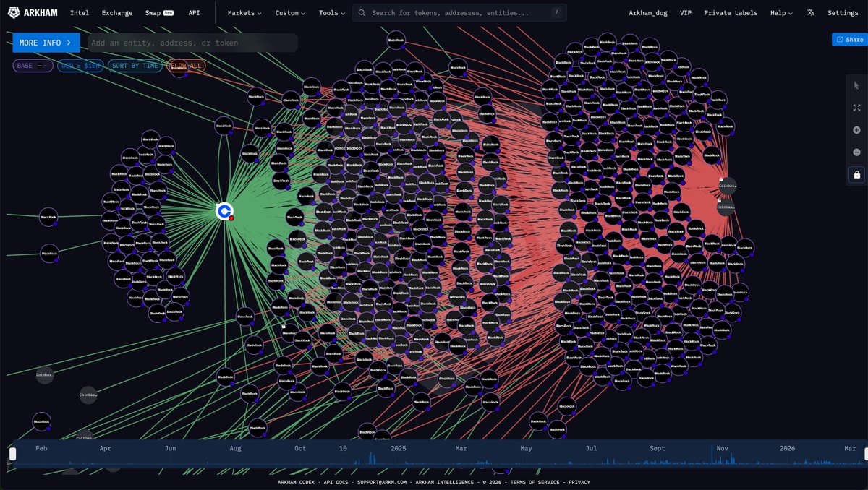Zoom in with the plus icon
Image resolution: width=868 pixels, height=490 pixels.
856,130
